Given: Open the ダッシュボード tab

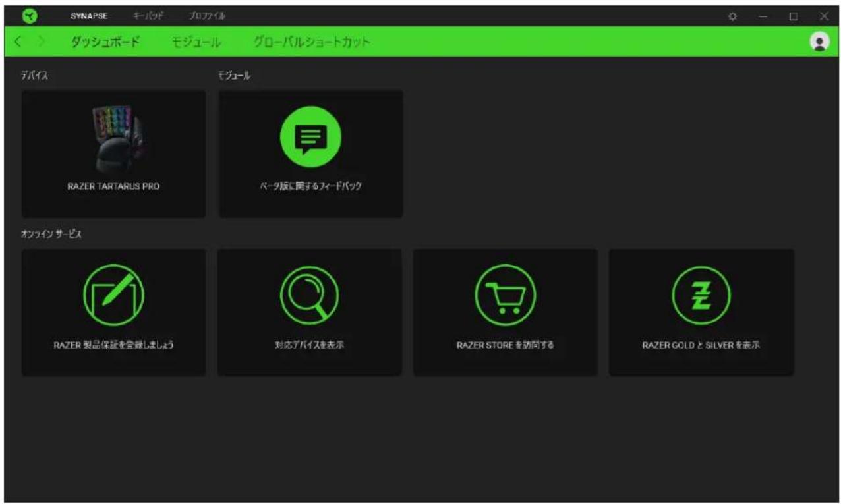Looking at the screenshot, I should point(105,42).
